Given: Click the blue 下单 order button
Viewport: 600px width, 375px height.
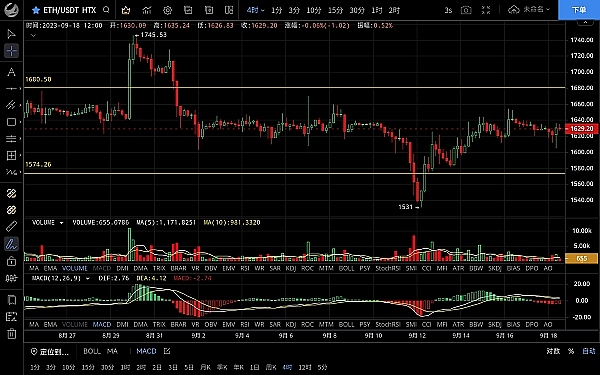Looking at the screenshot, I should point(579,10).
